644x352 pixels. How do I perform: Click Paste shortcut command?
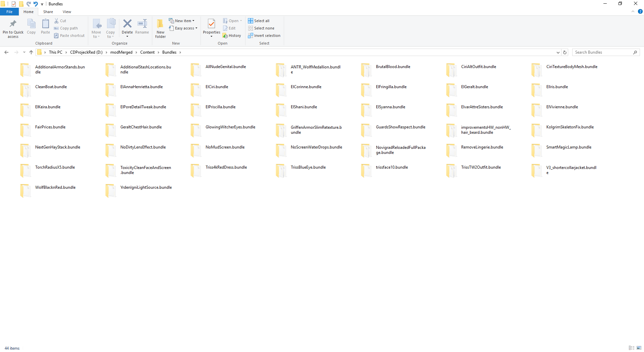click(x=69, y=36)
